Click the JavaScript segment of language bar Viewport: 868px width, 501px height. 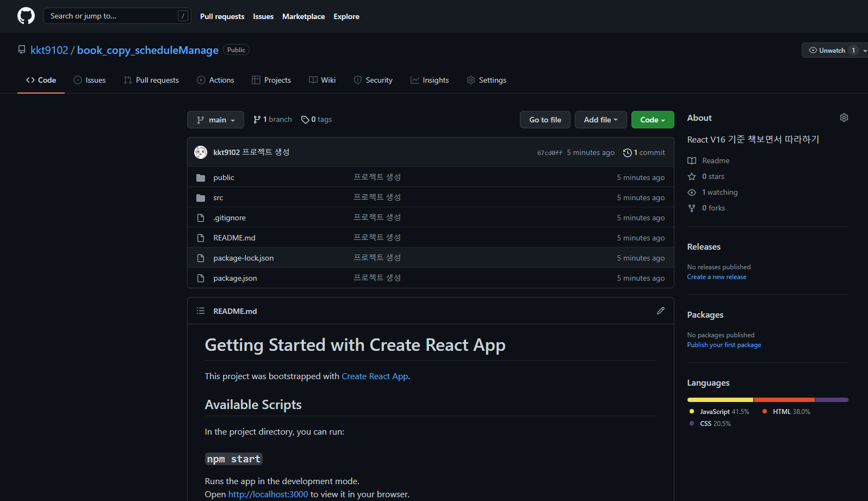[x=720, y=400]
